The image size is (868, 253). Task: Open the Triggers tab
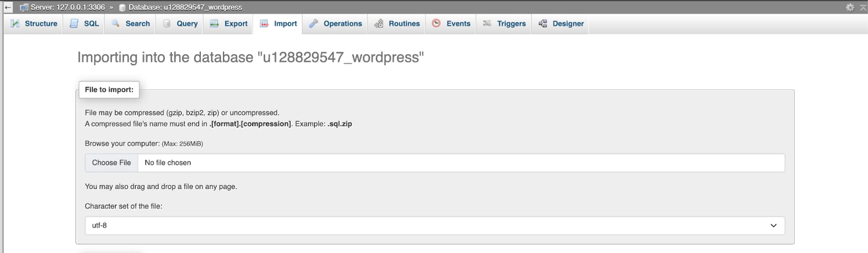coord(511,23)
